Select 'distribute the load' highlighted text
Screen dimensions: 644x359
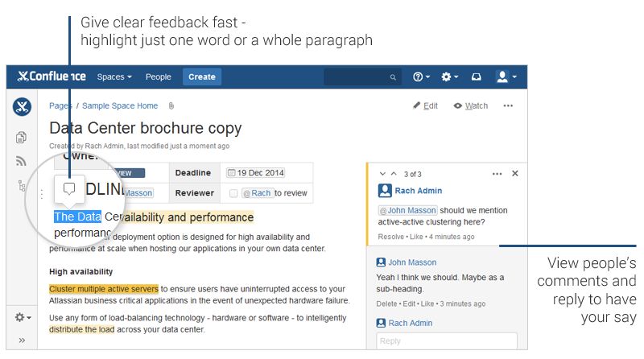tap(82, 329)
